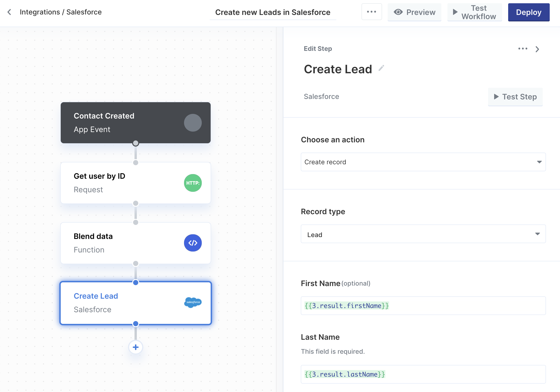Image resolution: width=560 pixels, height=392 pixels.
Task: Click the 'This field is required.' text
Action: pos(333,351)
